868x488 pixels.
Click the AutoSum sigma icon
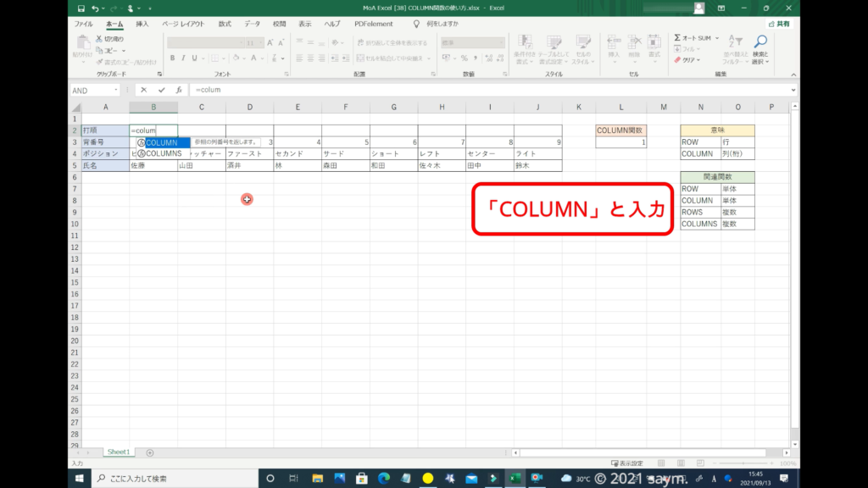click(678, 38)
